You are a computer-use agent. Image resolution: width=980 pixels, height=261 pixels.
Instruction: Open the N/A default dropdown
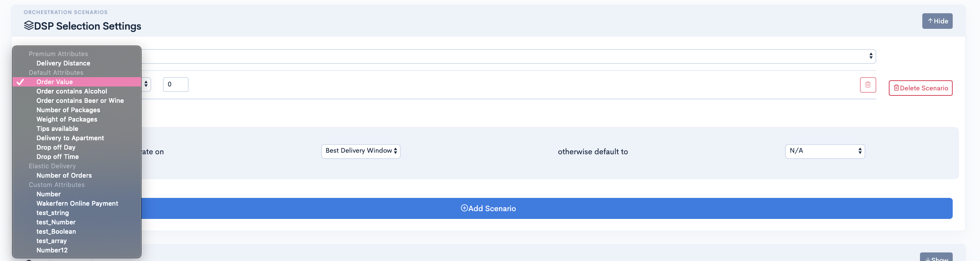[825, 151]
